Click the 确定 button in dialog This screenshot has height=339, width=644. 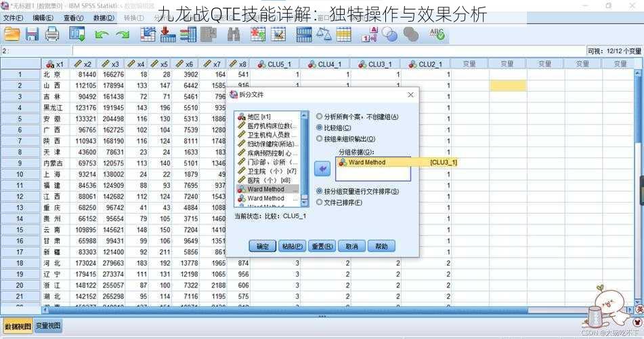coord(263,246)
